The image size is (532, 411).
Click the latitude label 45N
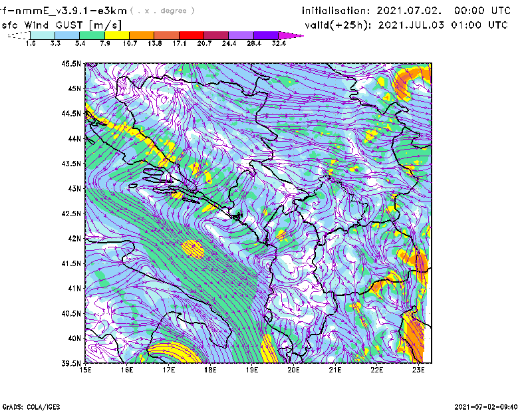[x=74, y=88]
